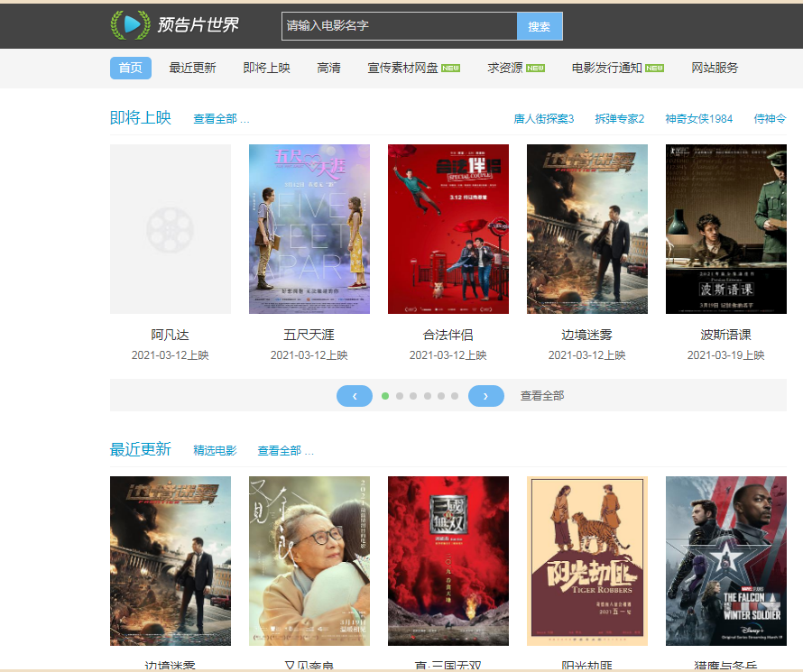This screenshot has height=672, width=803.
Task: Open 即将上映 in the navigation bar
Action: coord(266,68)
